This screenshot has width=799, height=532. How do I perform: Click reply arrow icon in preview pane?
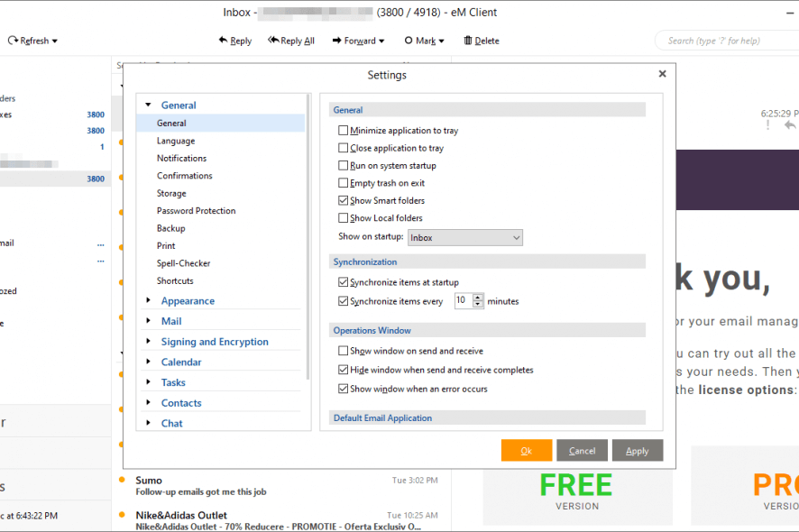(789, 124)
